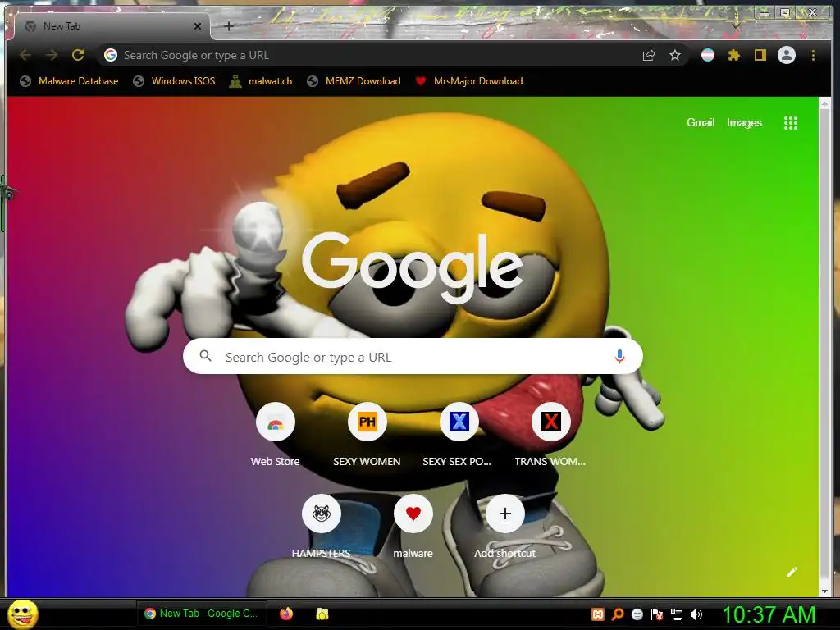The height and width of the screenshot is (630, 840).
Task: Open the network tray icon
Action: [677, 614]
